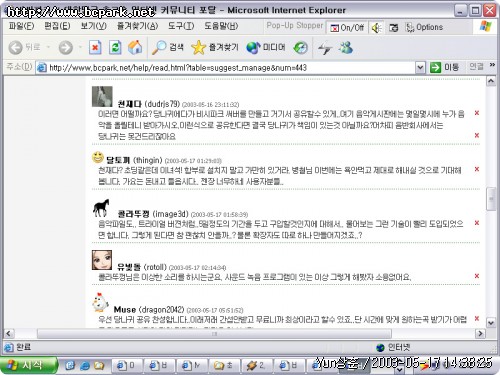Expand the address bar dropdown arrow
The width and height of the screenshot is (500, 375).
(x=420, y=68)
